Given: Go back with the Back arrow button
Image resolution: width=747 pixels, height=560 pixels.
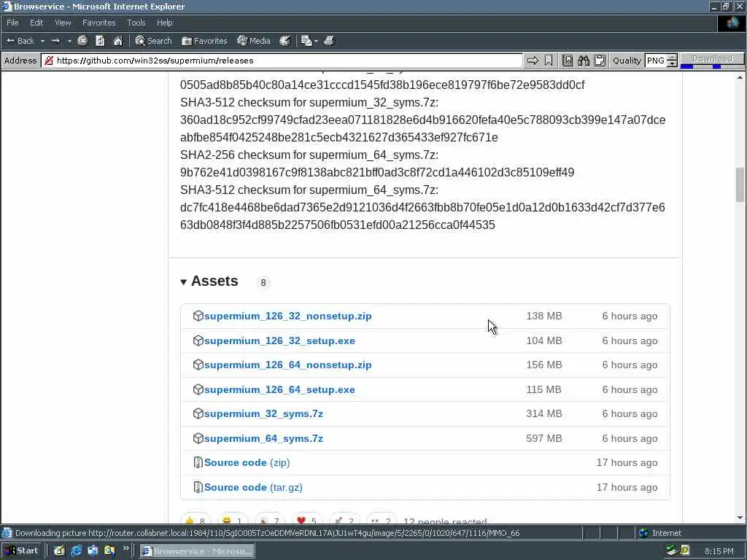Looking at the screenshot, I should click(20, 41).
